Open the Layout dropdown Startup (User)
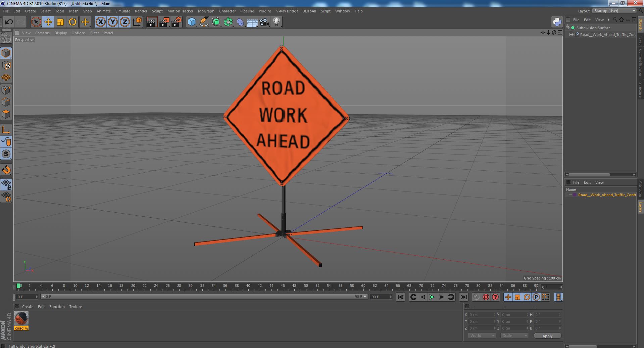Screen dimensions: 644x348 tap(614, 11)
